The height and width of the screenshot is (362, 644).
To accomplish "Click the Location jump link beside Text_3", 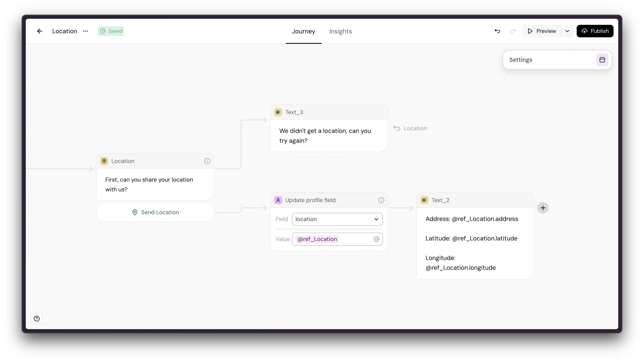I will (410, 128).
